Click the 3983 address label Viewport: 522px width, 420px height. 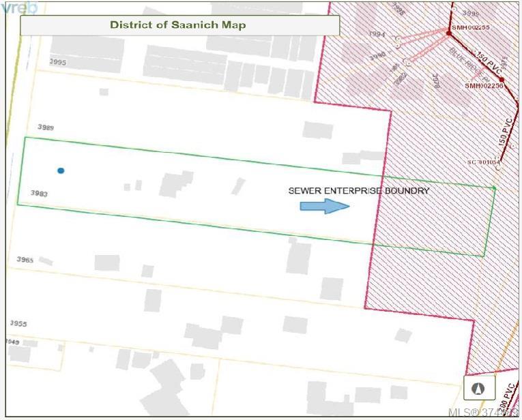point(39,194)
